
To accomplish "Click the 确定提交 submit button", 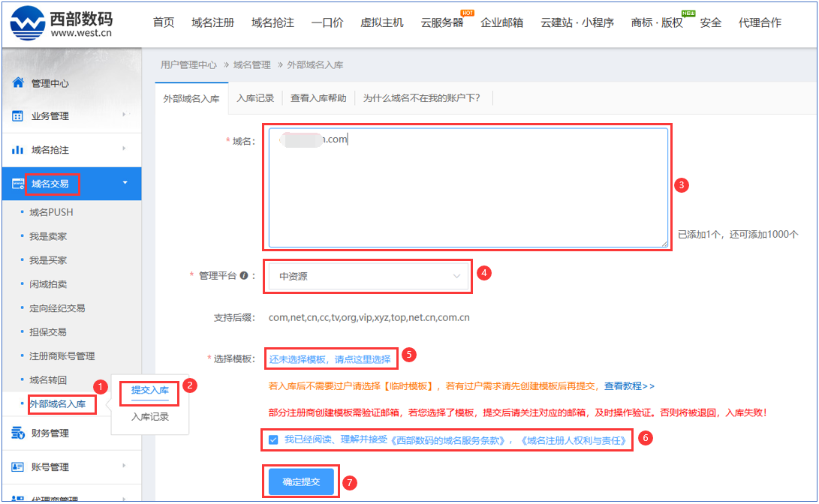I will (x=301, y=481).
